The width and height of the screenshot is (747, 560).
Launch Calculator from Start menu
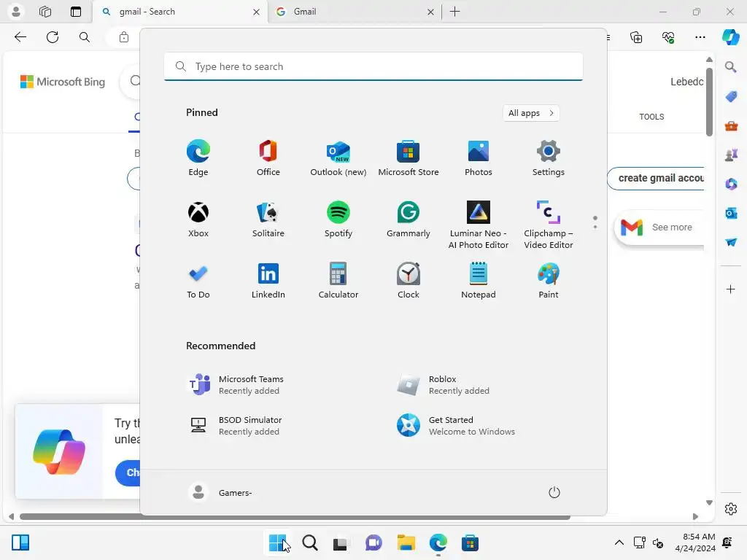click(x=338, y=281)
